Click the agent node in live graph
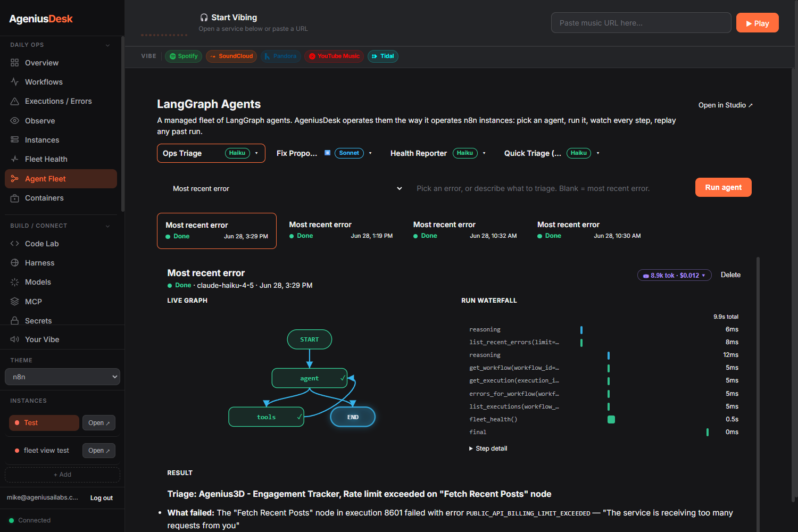The height and width of the screenshot is (532, 798). (x=310, y=378)
